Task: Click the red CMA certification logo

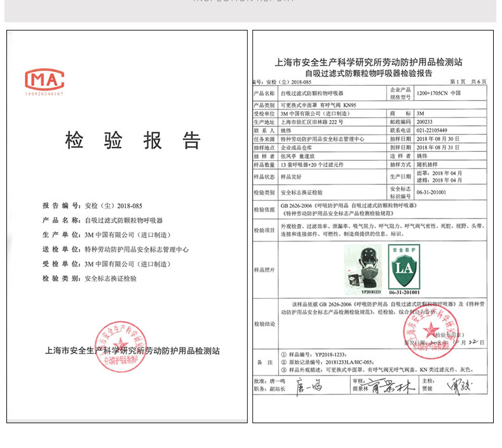Action: pyautogui.click(x=44, y=79)
